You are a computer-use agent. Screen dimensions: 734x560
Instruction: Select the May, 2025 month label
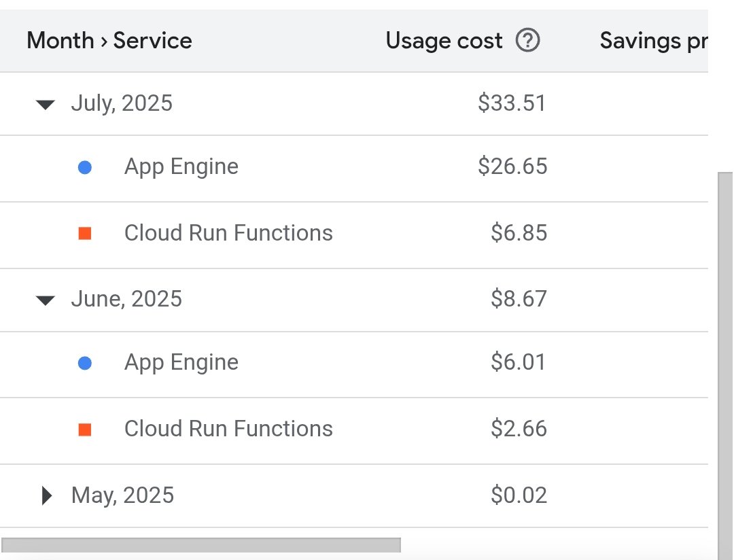122,495
